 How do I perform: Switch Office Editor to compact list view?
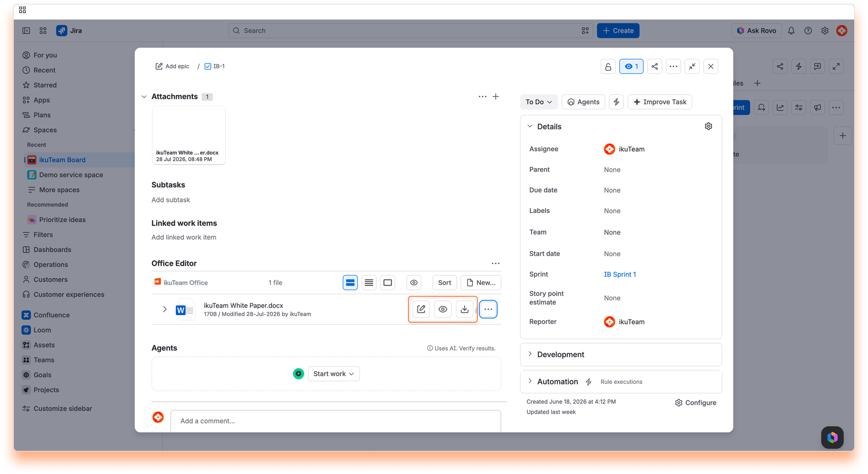click(369, 282)
